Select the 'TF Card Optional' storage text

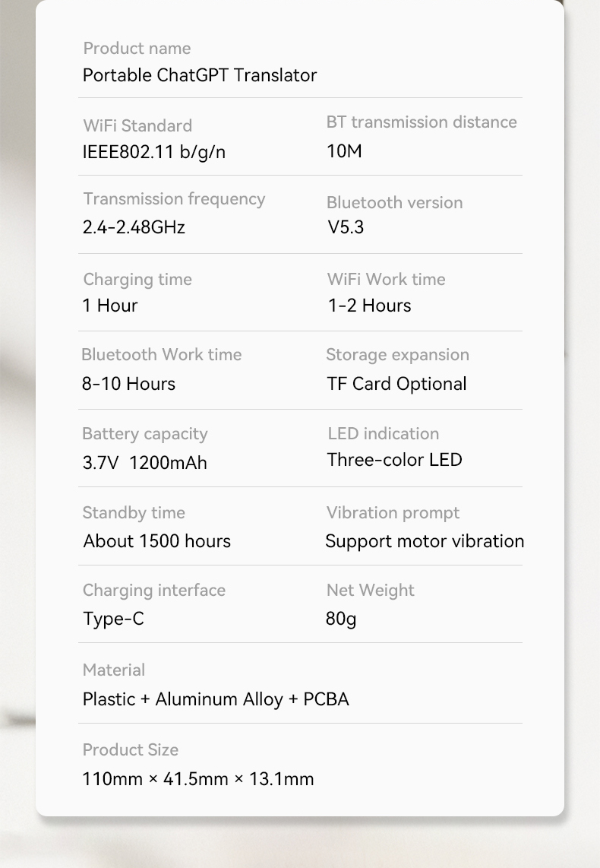point(396,384)
